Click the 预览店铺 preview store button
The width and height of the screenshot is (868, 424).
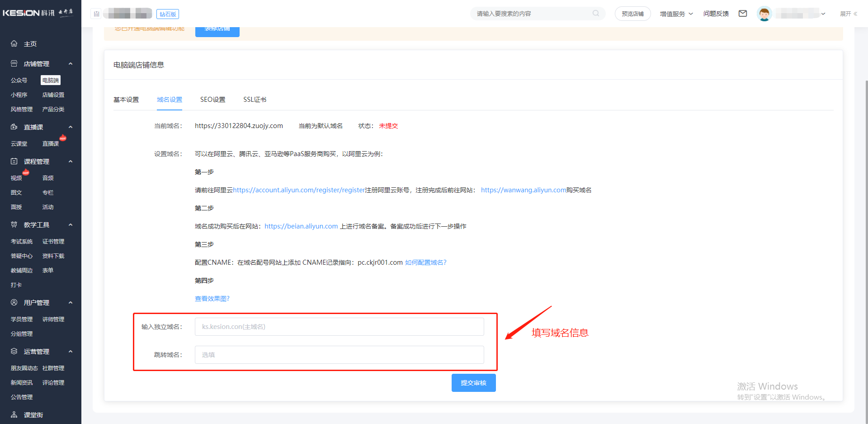click(x=632, y=14)
